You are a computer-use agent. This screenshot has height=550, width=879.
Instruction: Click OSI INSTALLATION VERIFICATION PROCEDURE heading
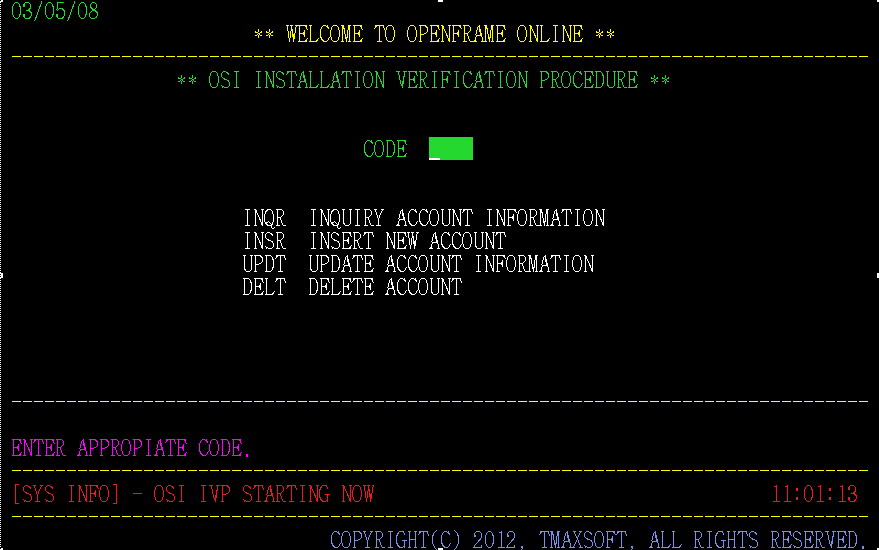[x=423, y=80]
